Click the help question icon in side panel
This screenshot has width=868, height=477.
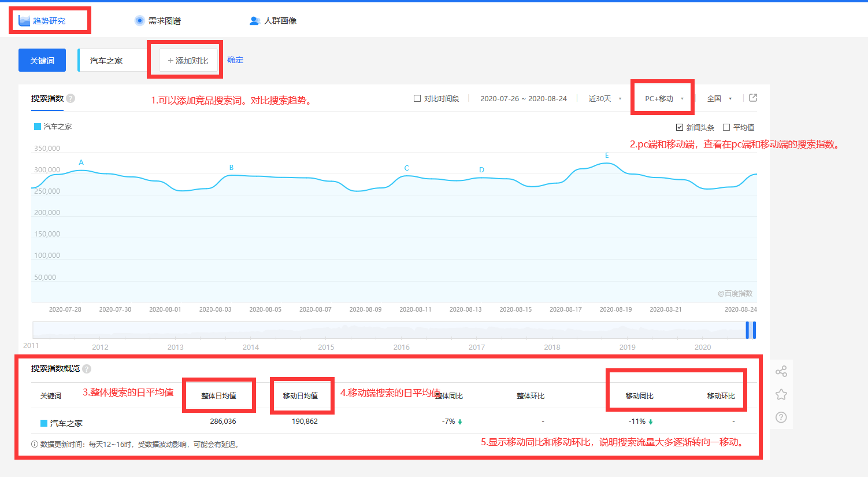pos(781,417)
